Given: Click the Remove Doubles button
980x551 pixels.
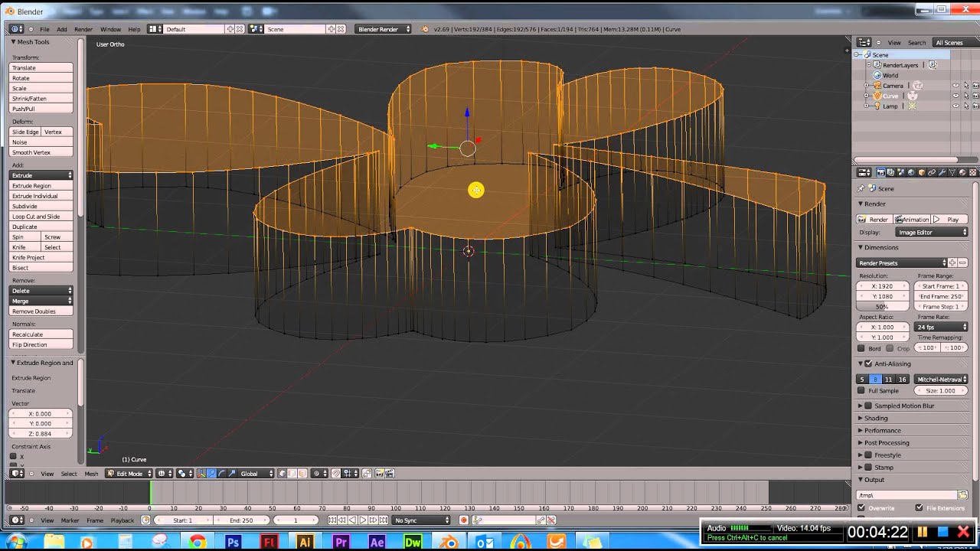Looking at the screenshot, I should pyautogui.click(x=41, y=311).
